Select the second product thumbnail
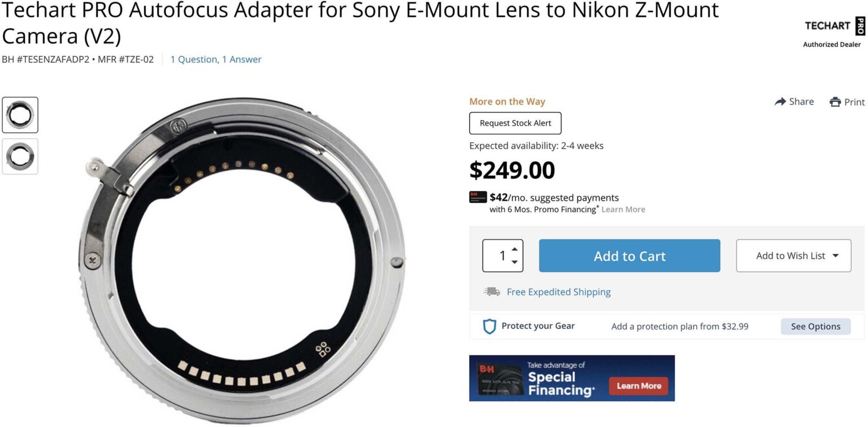Image resolution: width=868 pixels, height=427 pixels. click(x=20, y=156)
